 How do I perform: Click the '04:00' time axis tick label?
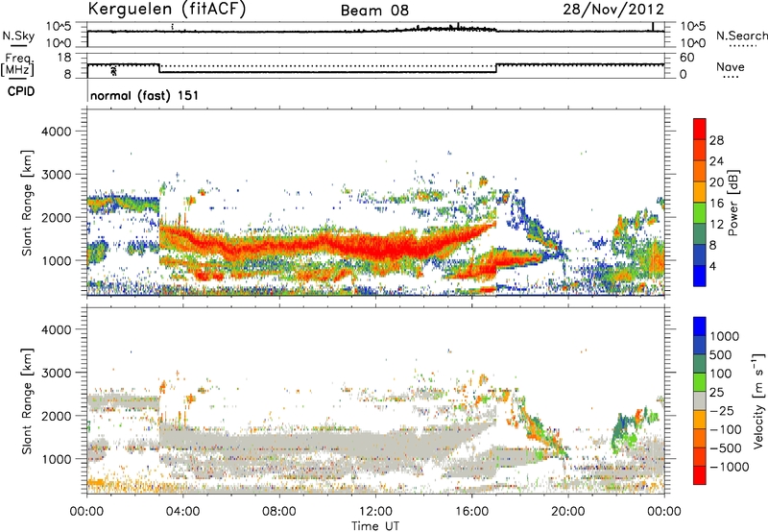coord(182,512)
